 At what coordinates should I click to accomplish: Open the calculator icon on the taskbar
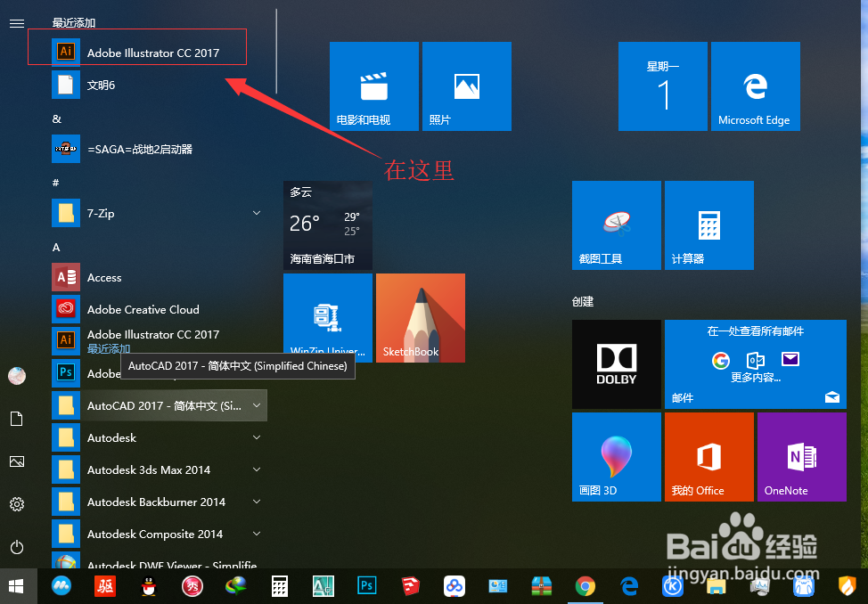click(x=280, y=585)
